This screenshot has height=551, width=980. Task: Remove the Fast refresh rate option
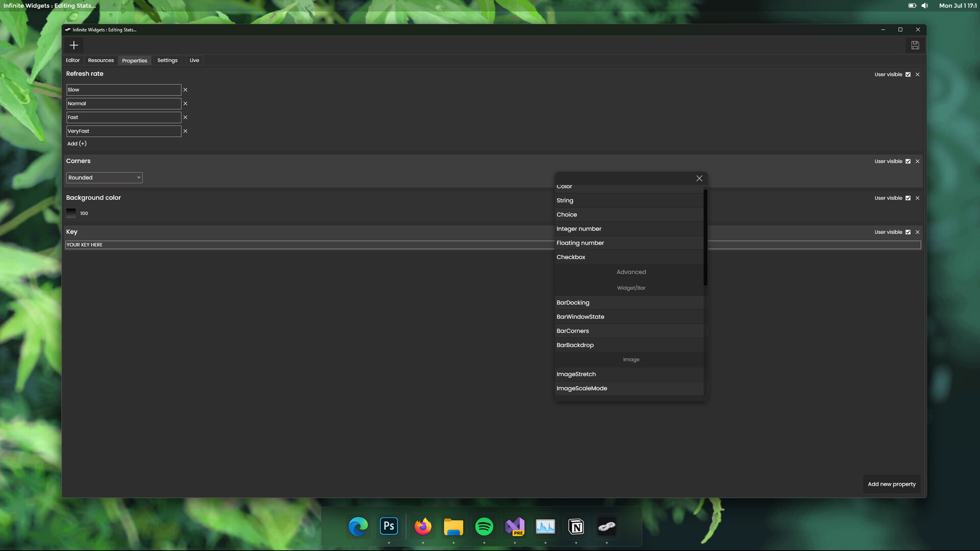point(185,117)
